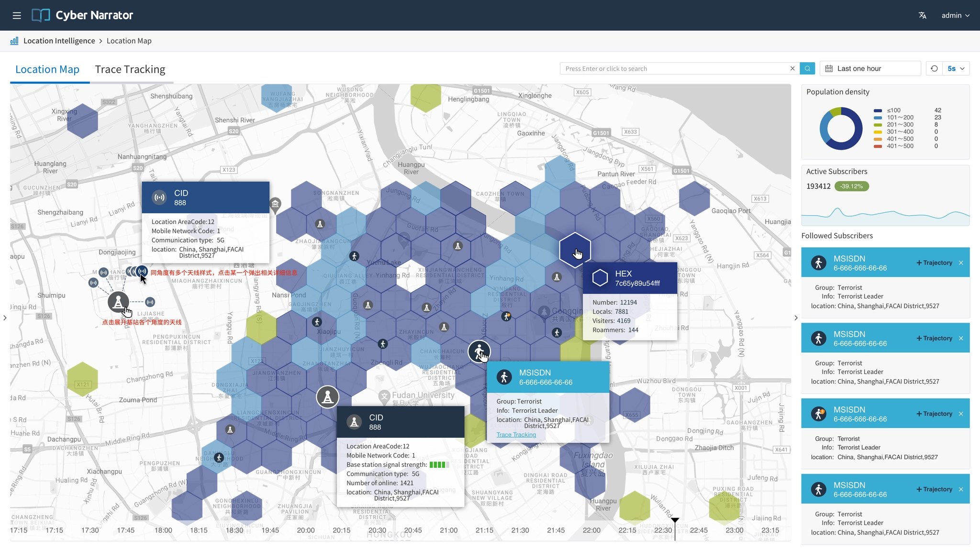Select the Location Map tab
Screen dimensions: 980x551
click(x=47, y=69)
